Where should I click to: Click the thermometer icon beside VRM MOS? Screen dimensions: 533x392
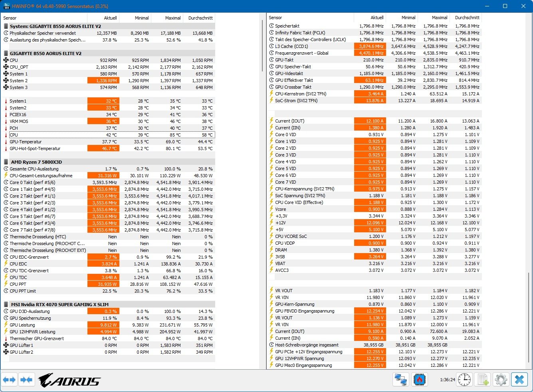point(6,121)
